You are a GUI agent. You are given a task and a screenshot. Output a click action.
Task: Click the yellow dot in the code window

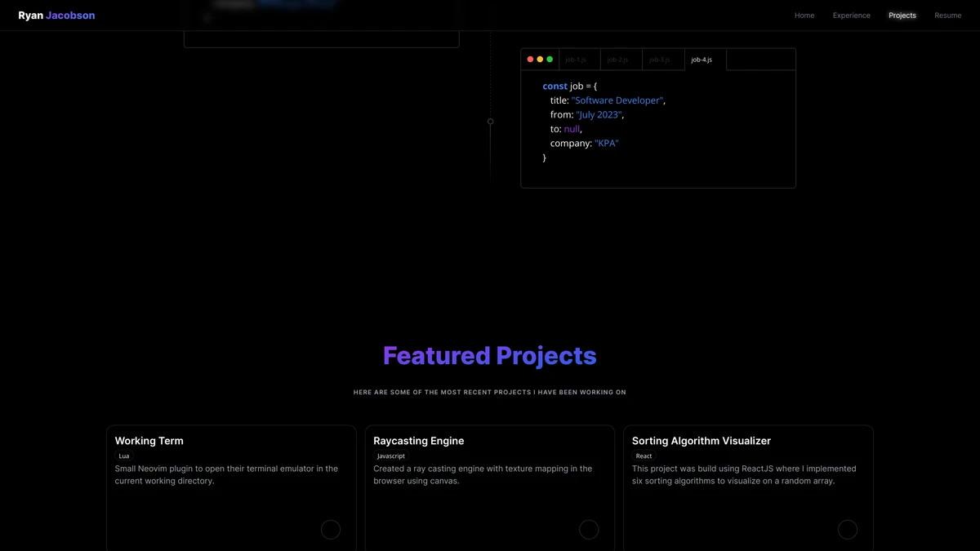pyautogui.click(x=540, y=60)
